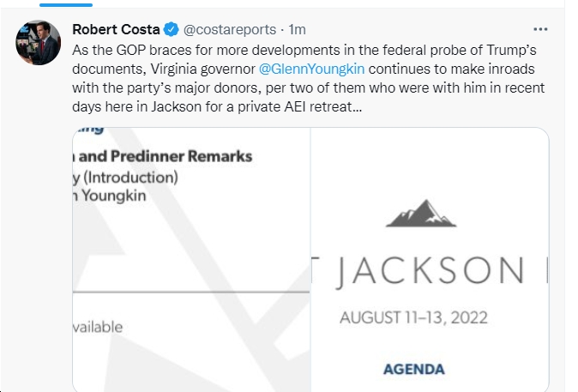Visit the @costareports handle link
The image size is (578, 392).
[230, 29]
